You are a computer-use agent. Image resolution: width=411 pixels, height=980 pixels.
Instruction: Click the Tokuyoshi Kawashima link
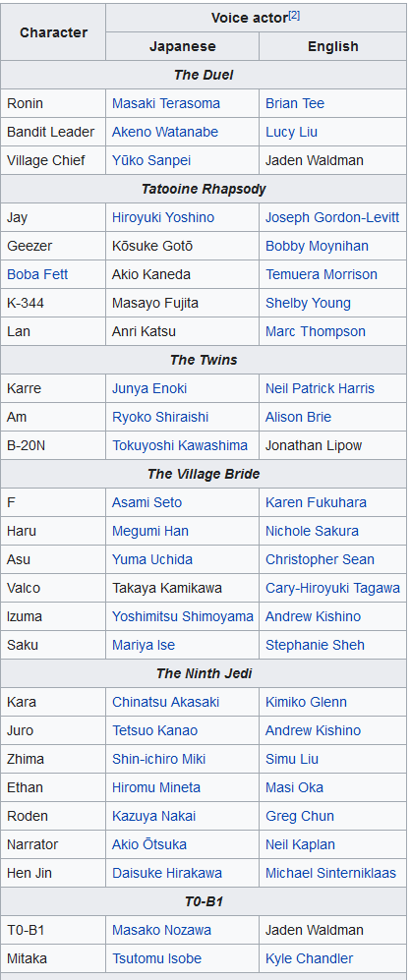click(180, 445)
